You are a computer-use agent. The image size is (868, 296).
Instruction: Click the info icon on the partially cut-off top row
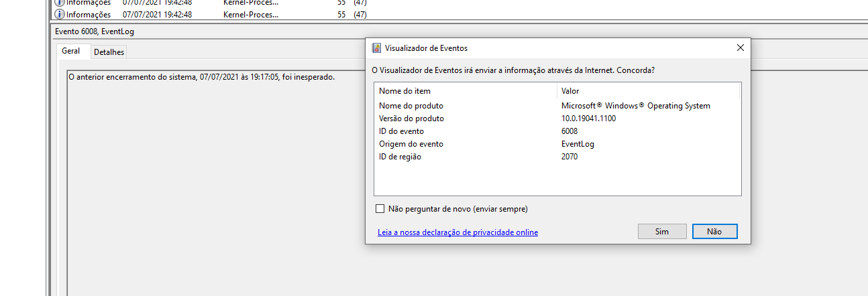(59, 3)
